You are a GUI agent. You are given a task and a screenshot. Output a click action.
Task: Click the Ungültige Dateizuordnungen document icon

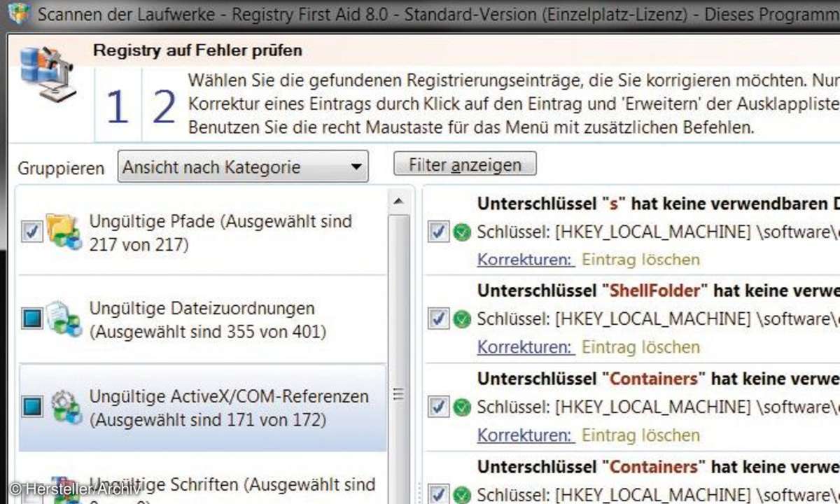[x=64, y=319]
